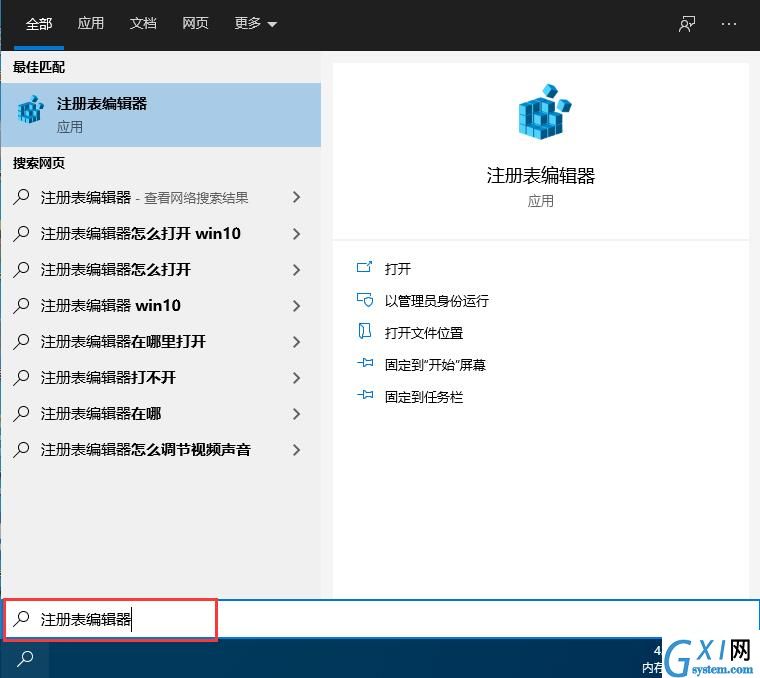Click search icon beside 注册表编辑器怎么打开 win10

21,234
